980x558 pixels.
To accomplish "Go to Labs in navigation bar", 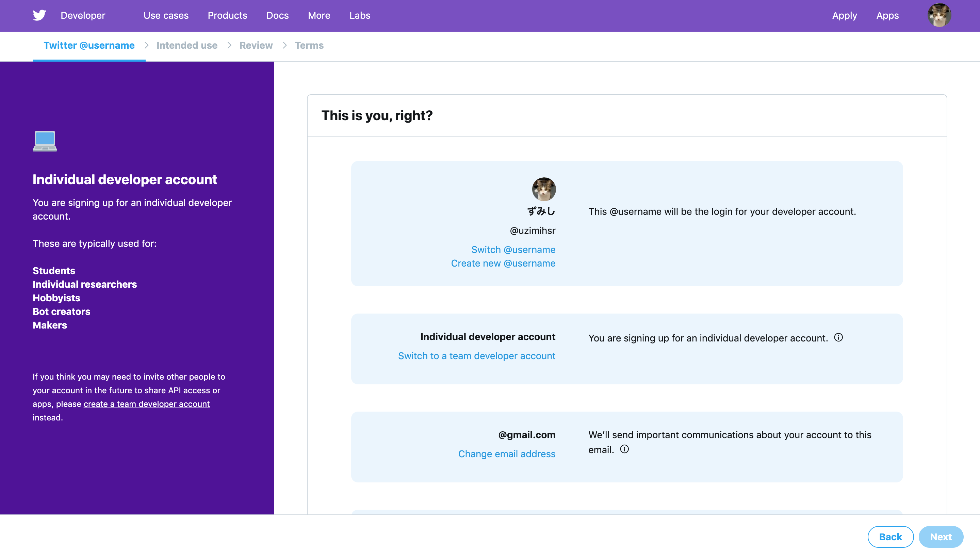I will tap(360, 15).
